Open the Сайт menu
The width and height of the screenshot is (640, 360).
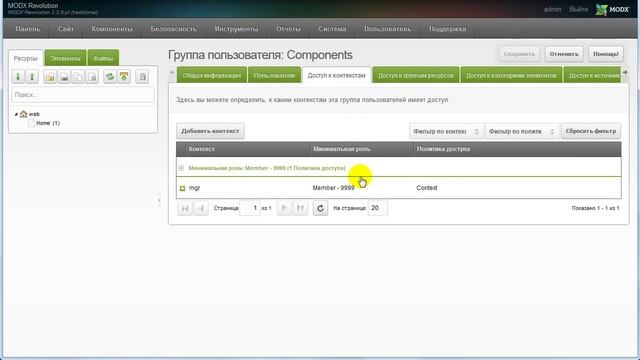pyautogui.click(x=66, y=29)
